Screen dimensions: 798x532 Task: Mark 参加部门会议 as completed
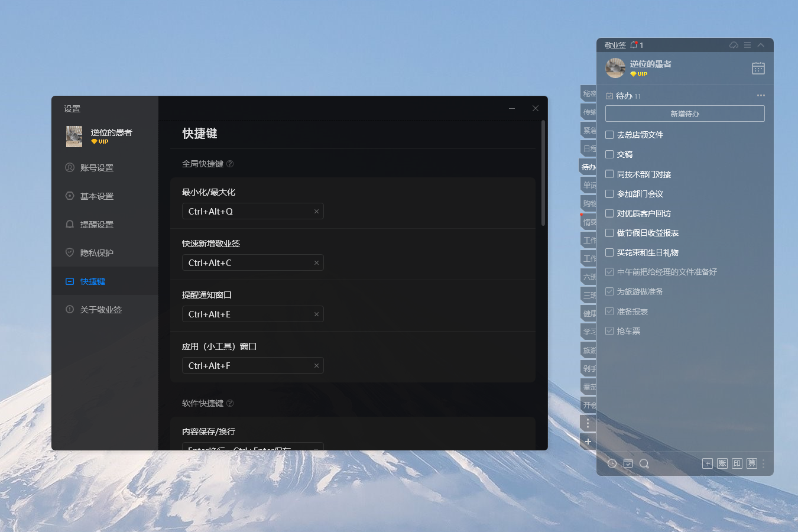tap(609, 193)
